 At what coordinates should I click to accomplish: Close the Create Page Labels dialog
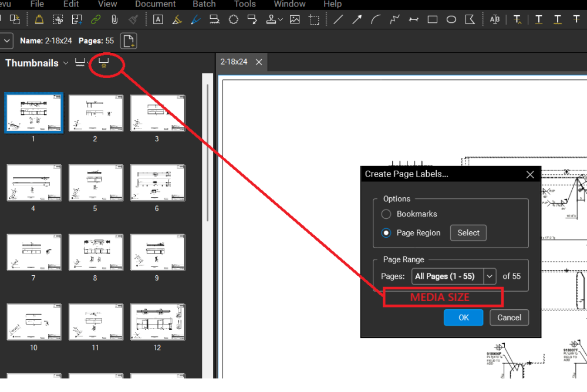click(x=530, y=174)
